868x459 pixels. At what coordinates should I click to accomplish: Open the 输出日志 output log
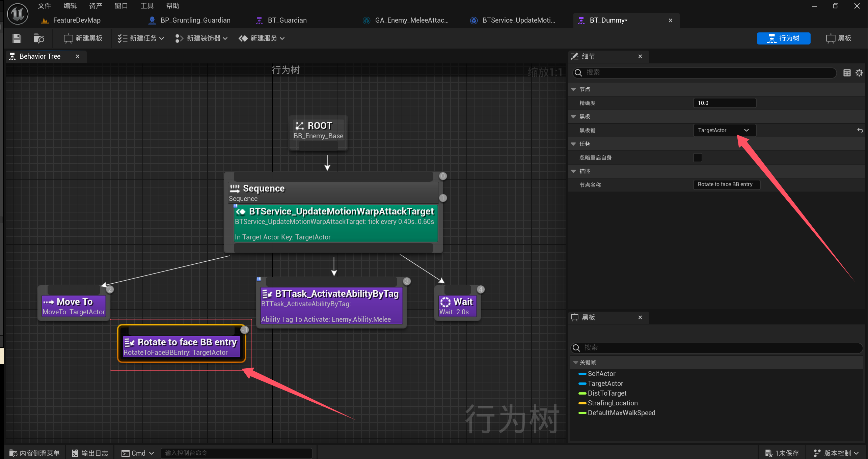[x=90, y=453]
